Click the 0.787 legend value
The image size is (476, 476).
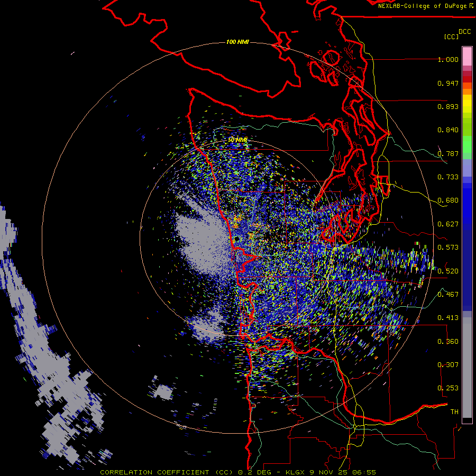[x=448, y=153]
